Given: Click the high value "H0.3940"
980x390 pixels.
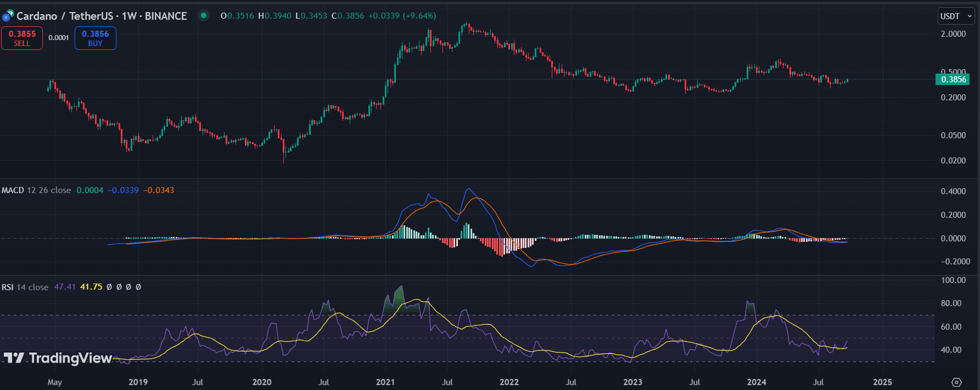Looking at the screenshot, I should point(275,16).
